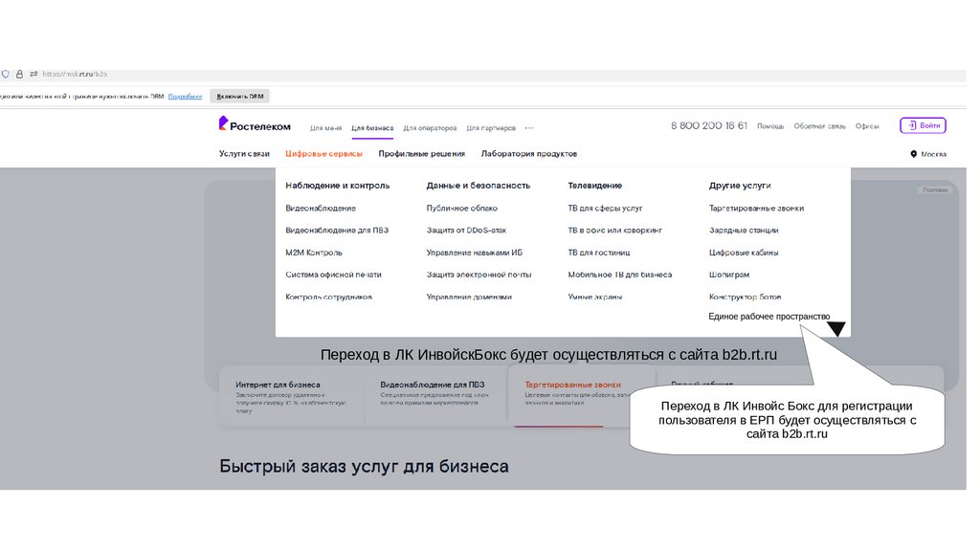Click the Rostelecom logo

point(255,124)
